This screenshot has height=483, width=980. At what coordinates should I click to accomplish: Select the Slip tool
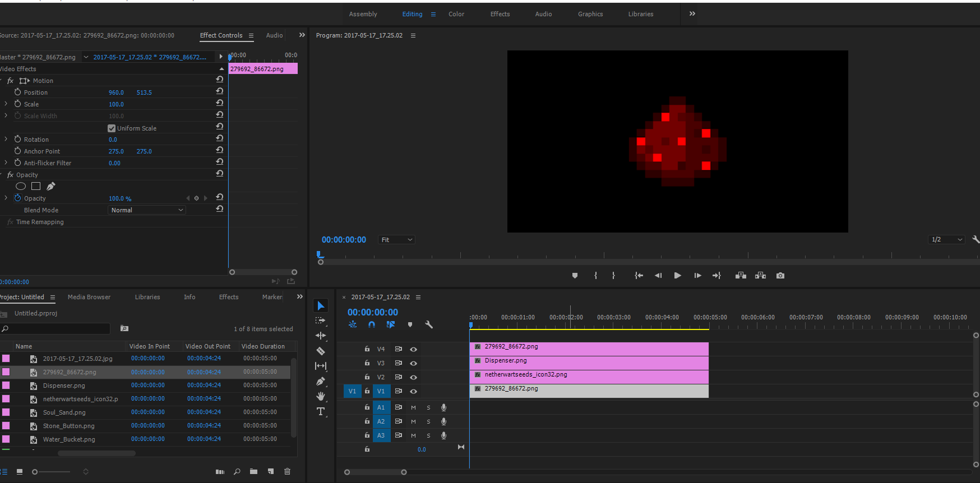click(321, 366)
